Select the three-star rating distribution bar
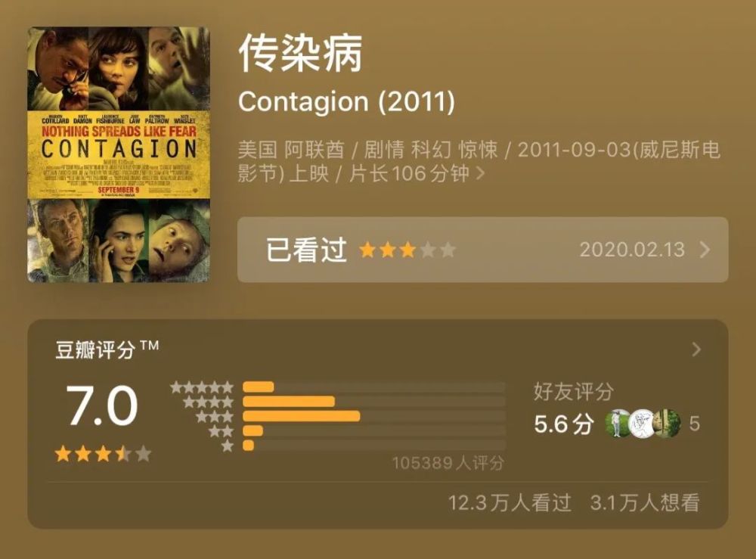Viewport: 756px width, 559px height. click(x=373, y=416)
